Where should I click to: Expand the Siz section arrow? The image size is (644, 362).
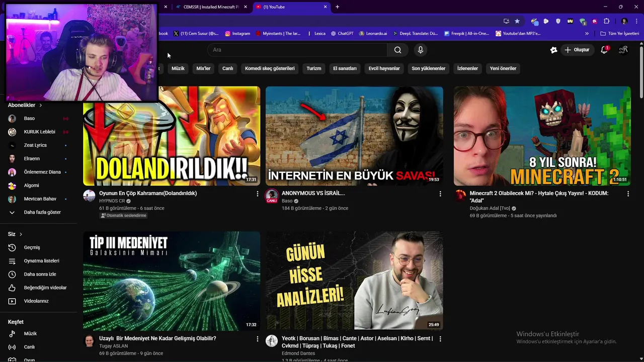(21, 234)
